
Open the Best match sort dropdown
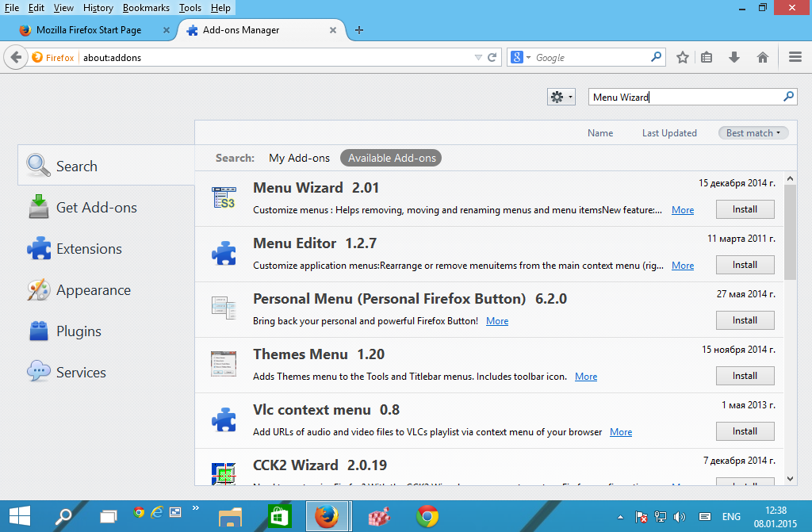[753, 133]
